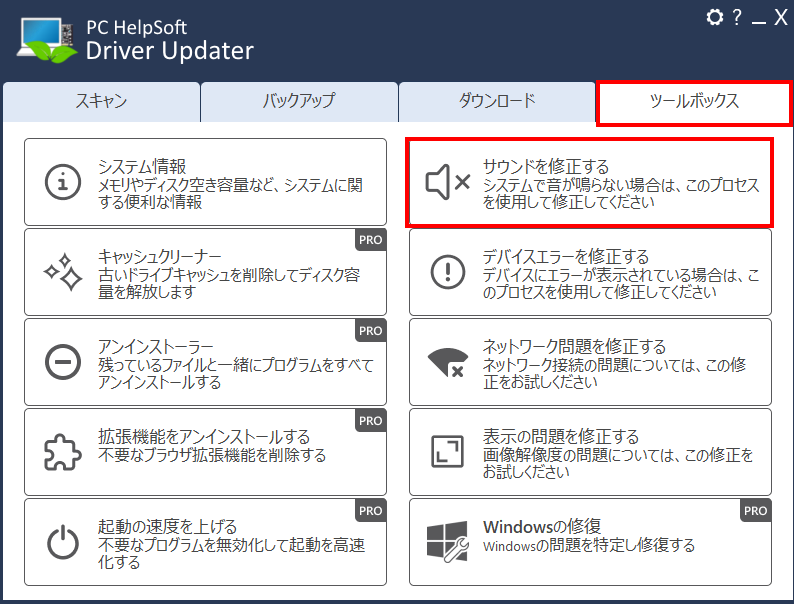This screenshot has height=604, width=794.
Task: Open デバイスエラーを修正する tool
Action: click(x=590, y=272)
